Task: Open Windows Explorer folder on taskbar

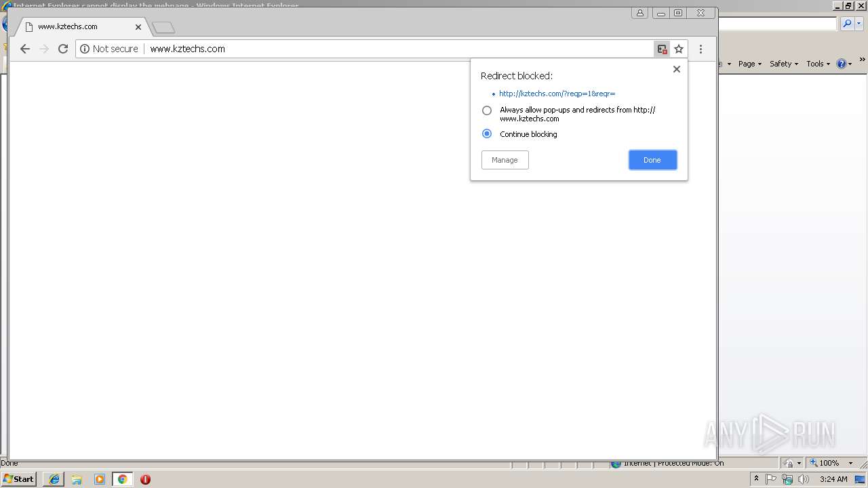Action: point(77,479)
